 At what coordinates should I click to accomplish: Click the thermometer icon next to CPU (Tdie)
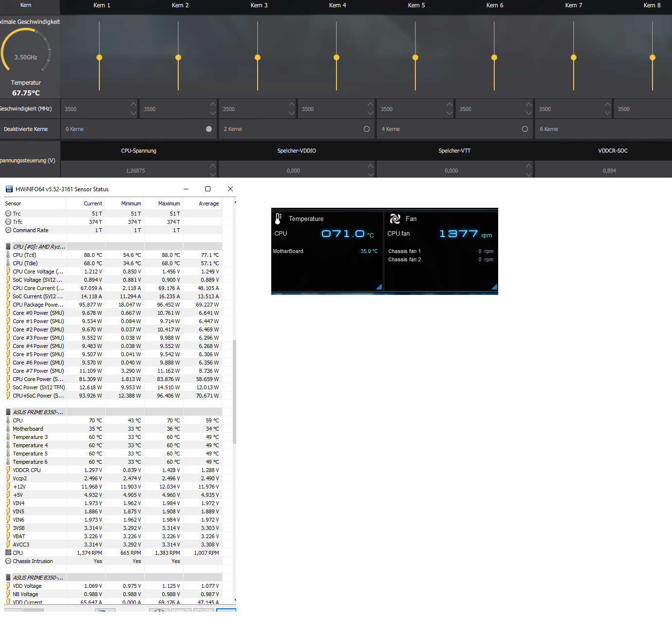point(8,263)
